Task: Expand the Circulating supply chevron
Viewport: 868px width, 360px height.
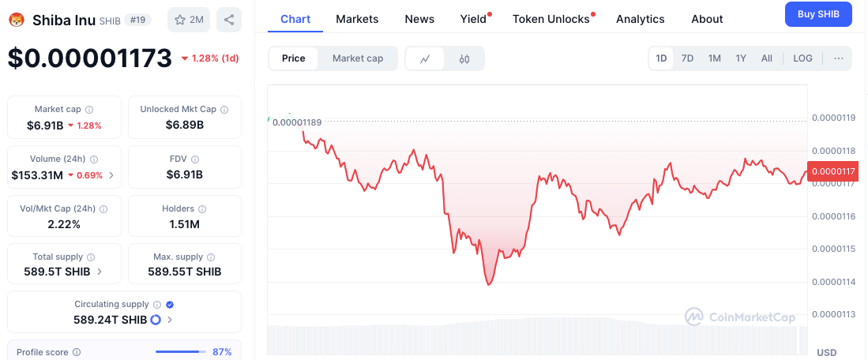Action: tap(171, 320)
